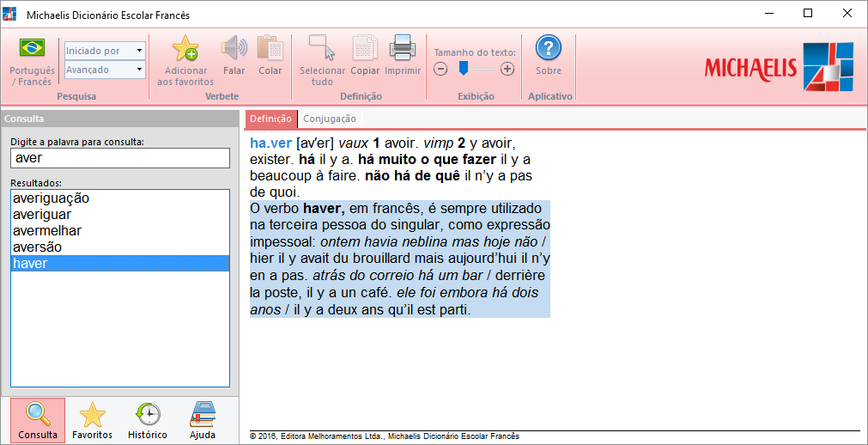Open the Favoritos star panel

point(93,420)
